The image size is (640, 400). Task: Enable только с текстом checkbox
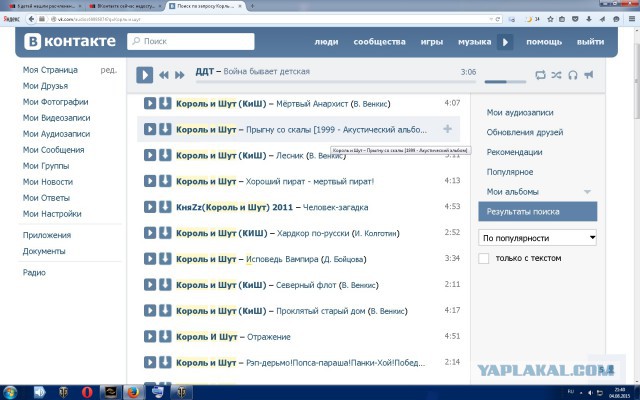(484, 258)
